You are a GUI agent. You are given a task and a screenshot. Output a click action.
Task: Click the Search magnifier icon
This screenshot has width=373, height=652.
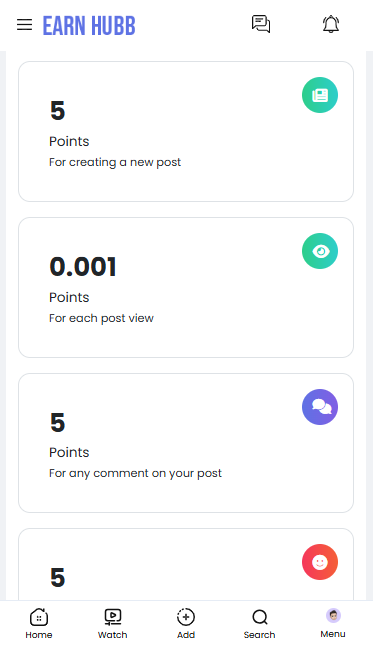pyautogui.click(x=260, y=617)
